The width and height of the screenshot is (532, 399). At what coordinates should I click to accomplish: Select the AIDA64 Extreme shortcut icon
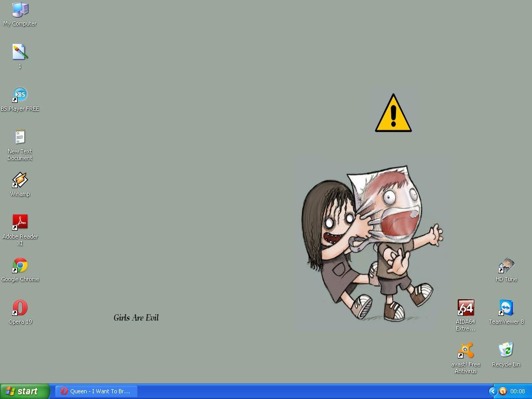pos(465,308)
